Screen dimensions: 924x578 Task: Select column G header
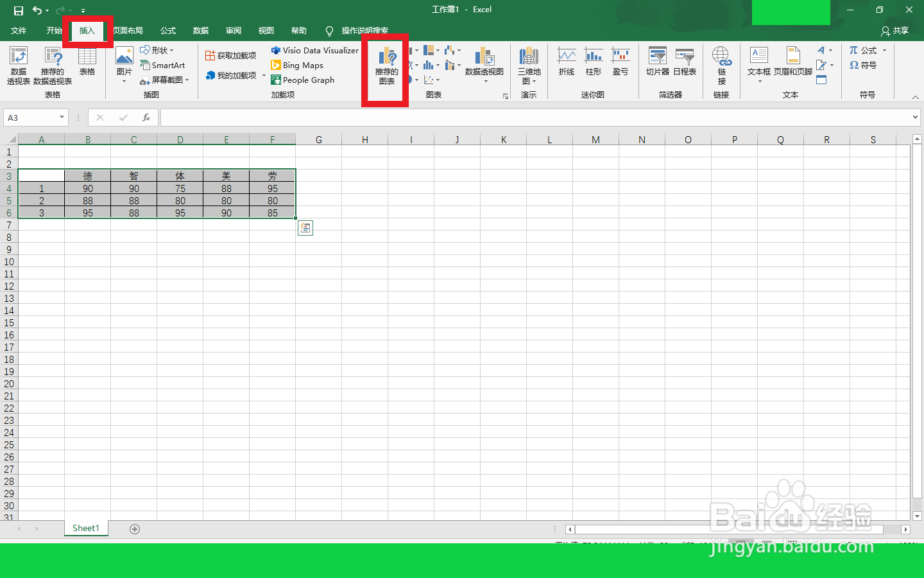pyautogui.click(x=319, y=139)
